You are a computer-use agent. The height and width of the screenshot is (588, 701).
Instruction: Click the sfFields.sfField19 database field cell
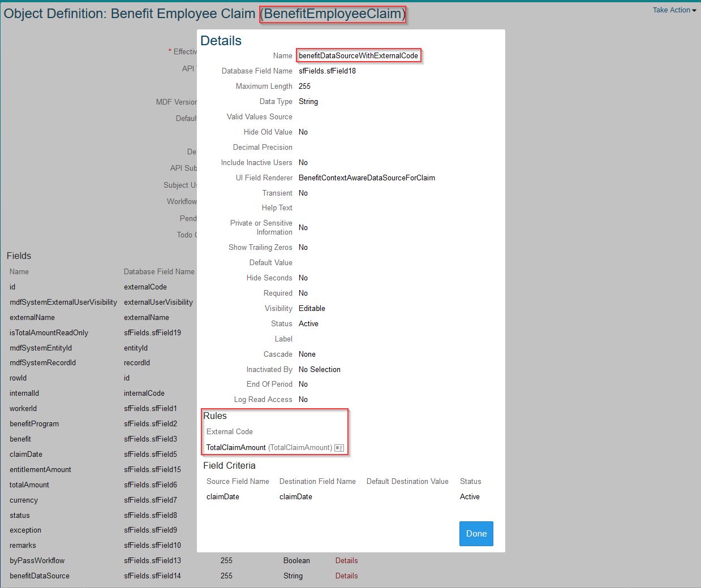tap(152, 332)
